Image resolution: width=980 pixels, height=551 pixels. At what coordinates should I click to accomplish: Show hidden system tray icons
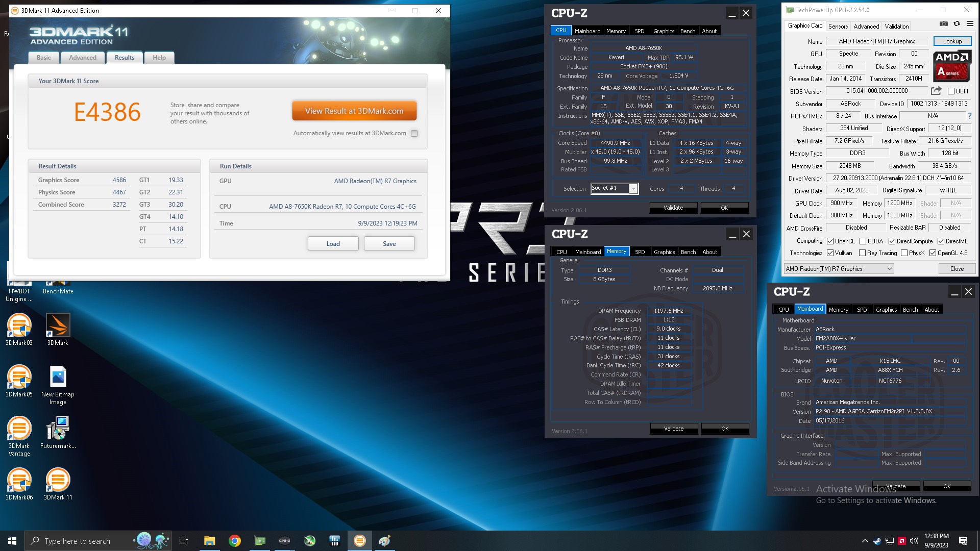click(x=865, y=541)
